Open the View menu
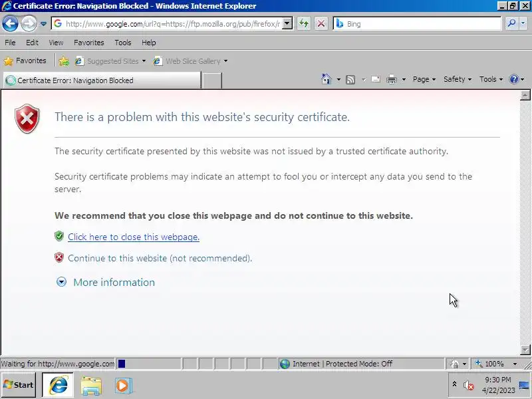Screen dimensions: 532x399 56,43
